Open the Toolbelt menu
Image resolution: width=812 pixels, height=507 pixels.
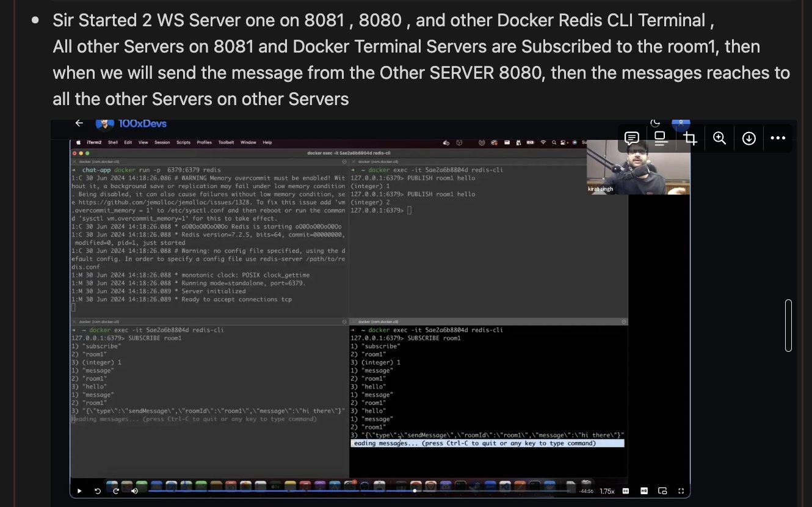(x=227, y=142)
